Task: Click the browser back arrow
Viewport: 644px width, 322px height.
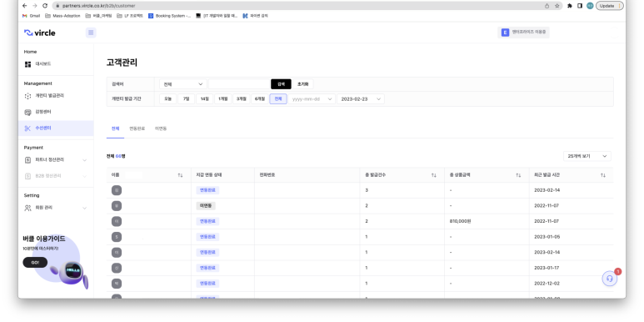Action: tap(25, 6)
